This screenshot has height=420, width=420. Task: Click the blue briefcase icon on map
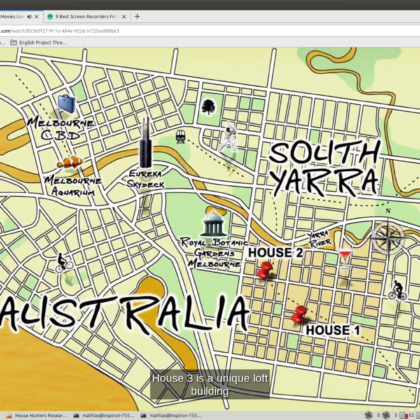(67, 103)
